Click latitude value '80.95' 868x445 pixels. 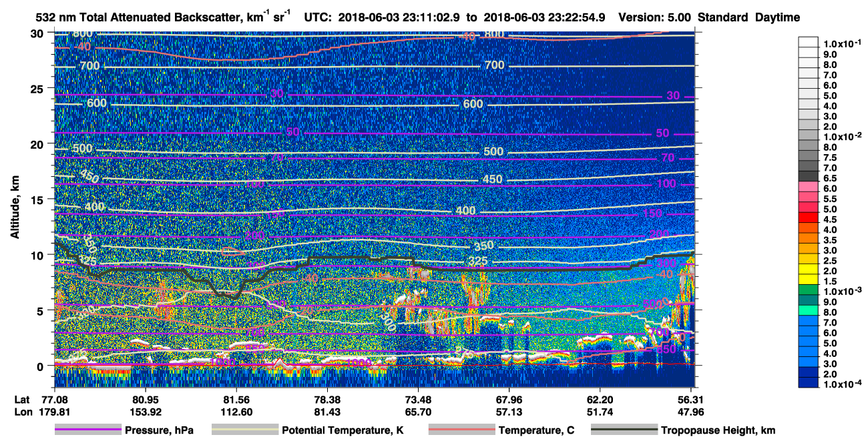coord(145,399)
